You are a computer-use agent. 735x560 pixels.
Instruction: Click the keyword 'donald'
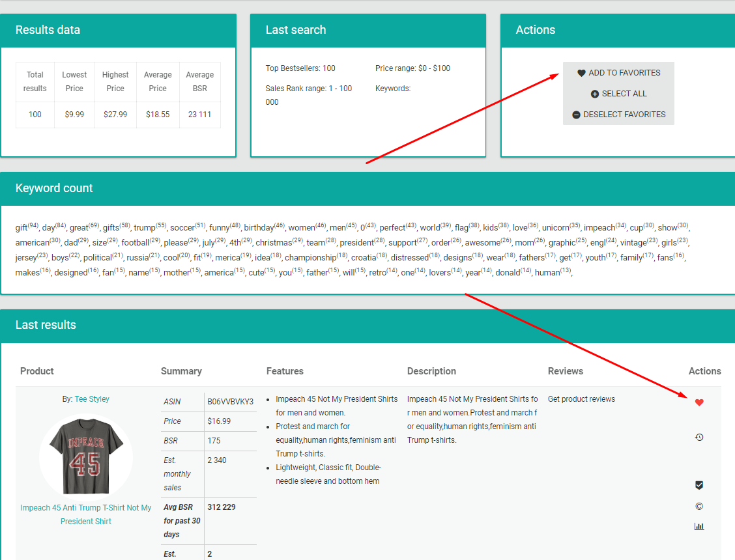tap(508, 273)
